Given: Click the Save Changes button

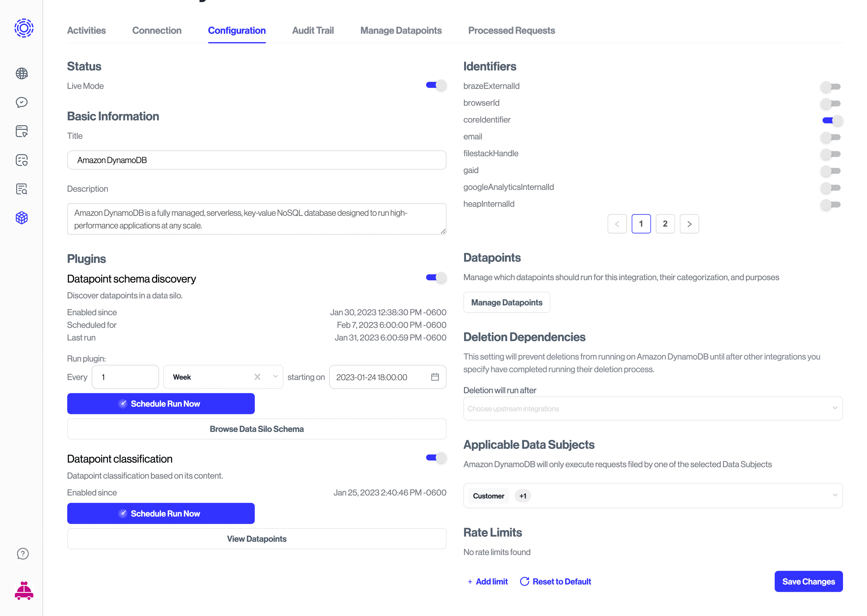Looking at the screenshot, I should (809, 581).
